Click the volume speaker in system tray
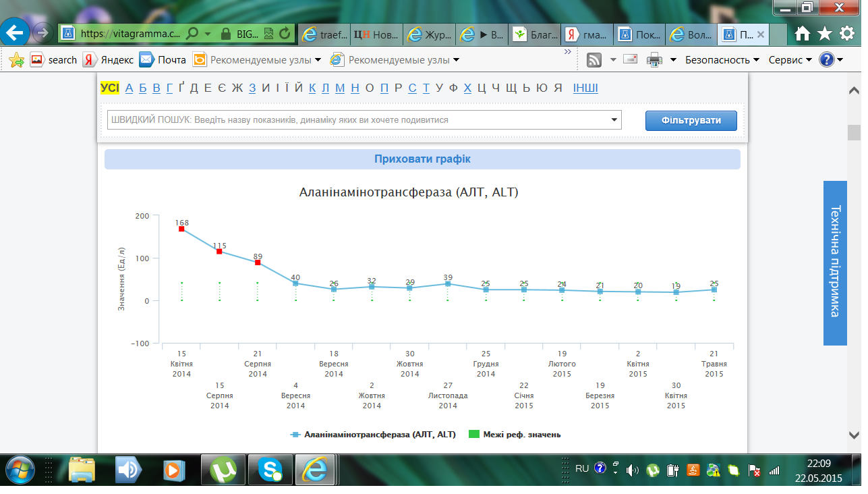 632,470
